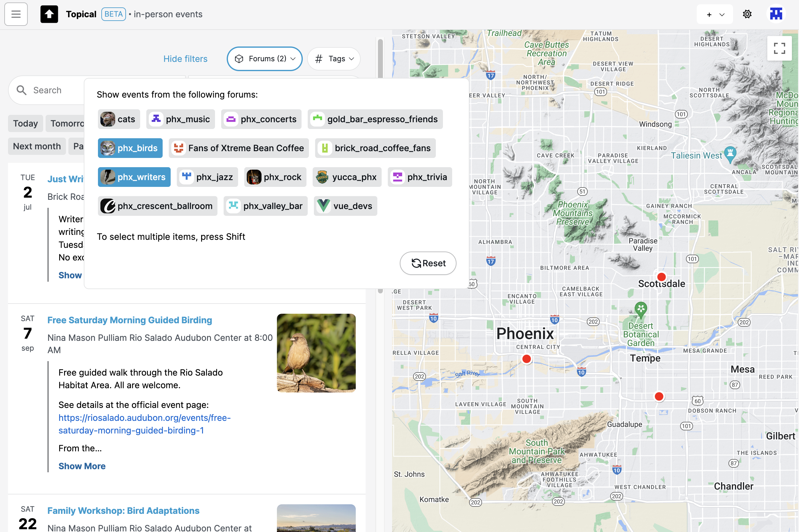
Task: Toggle the phx_jazz forum filter
Action: (x=207, y=177)
